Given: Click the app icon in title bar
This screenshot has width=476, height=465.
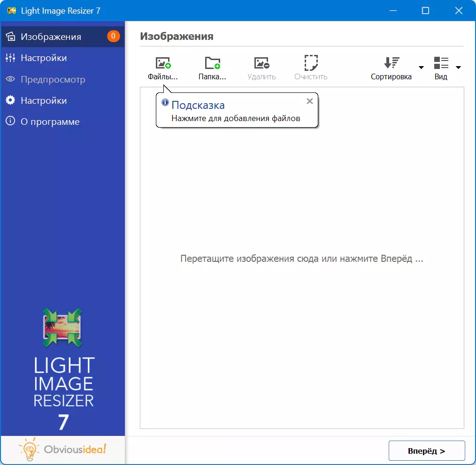Looking at the screenshot, I should (x=12, y=11).
